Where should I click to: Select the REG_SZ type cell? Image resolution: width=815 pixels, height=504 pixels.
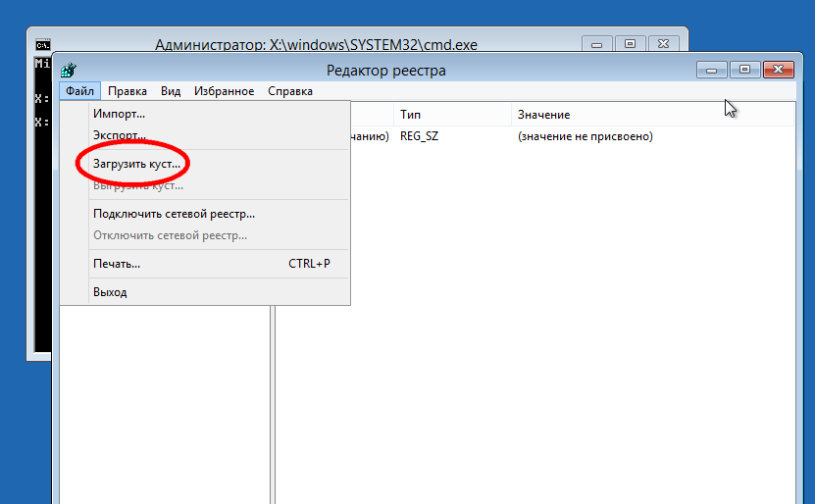[419, 136]
